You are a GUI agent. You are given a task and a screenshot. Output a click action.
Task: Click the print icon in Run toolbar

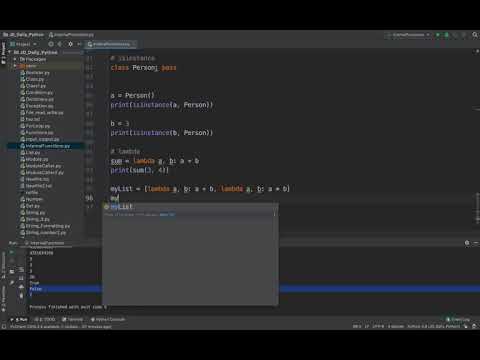[x=21, y=287]
